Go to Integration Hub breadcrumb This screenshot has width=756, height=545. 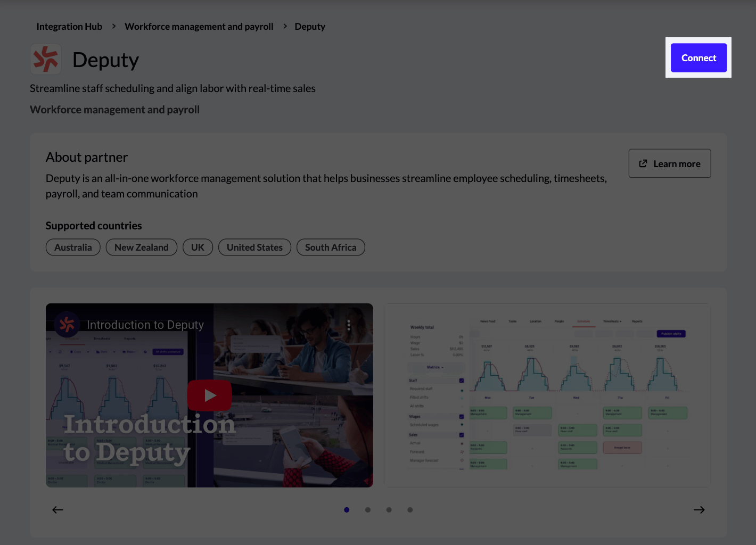(69, 27)
